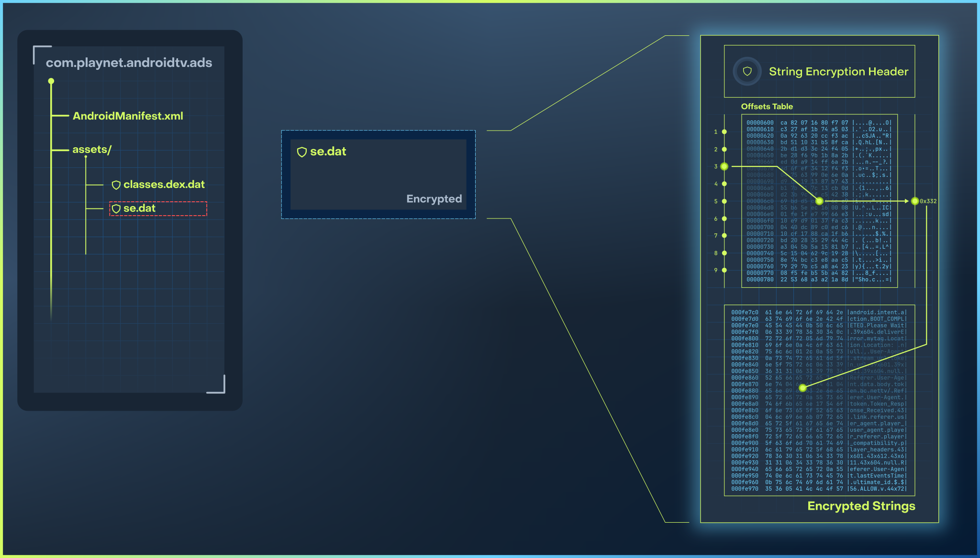Click the shield icon beside classes.dex.dat
This screenshot has height=558, width=980.
point(116,185)
